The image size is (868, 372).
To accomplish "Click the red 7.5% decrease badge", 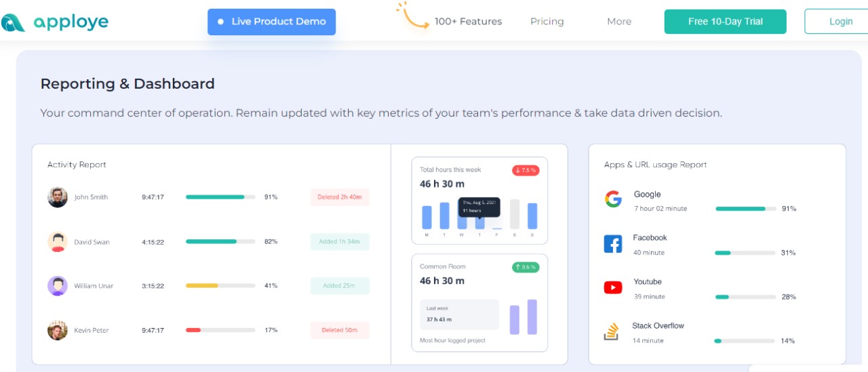I will [526, 170].
